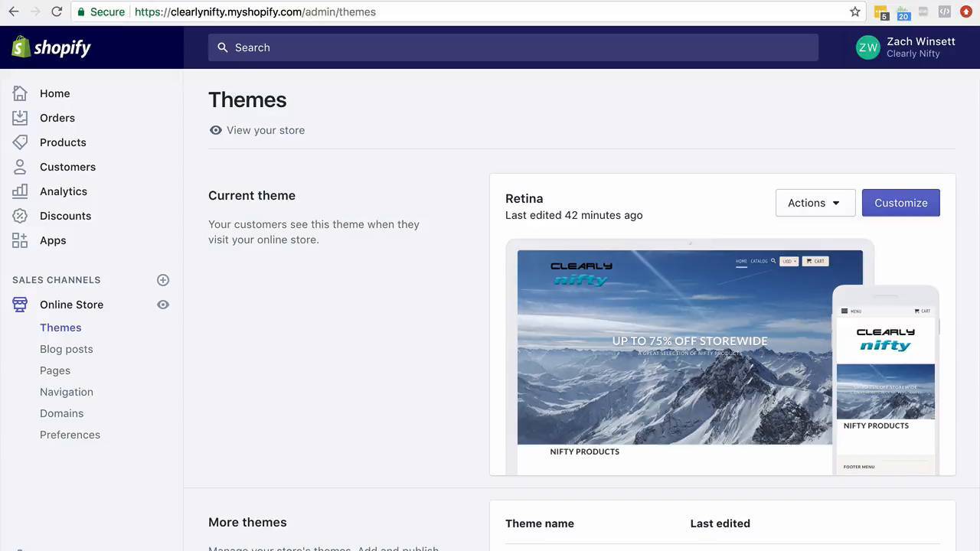This screenshot has width=980, height=551.
Task: Click the Orders inbox icon
Action: 20,118
